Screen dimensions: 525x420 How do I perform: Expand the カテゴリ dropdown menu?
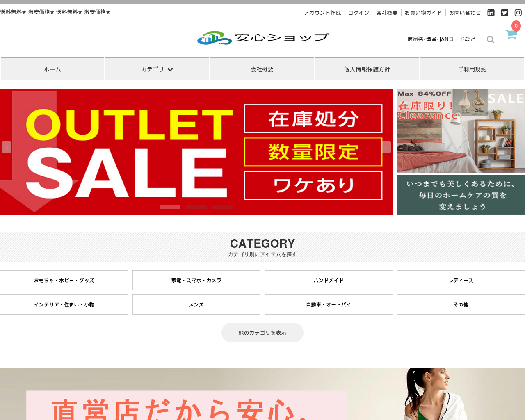[157, 69]
